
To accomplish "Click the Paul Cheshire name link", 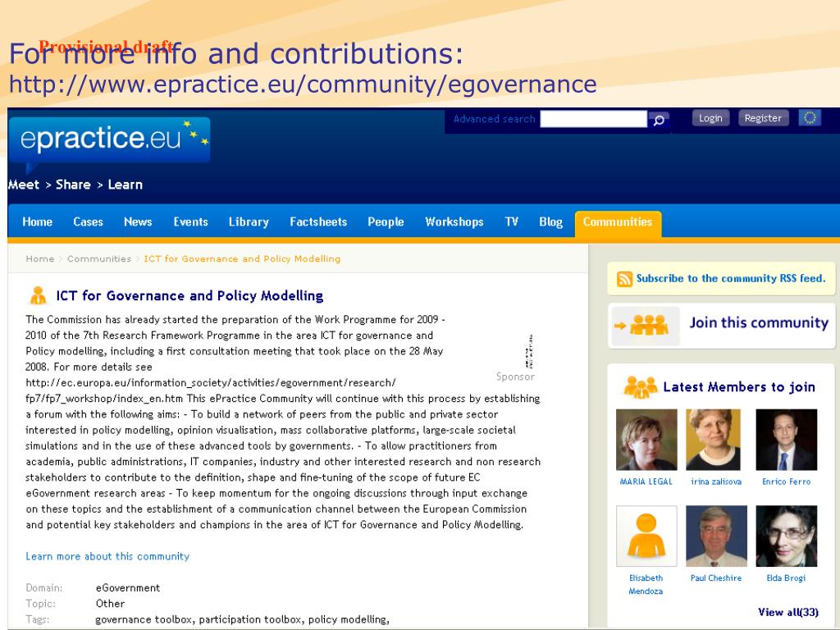I will click(x=716, y=578).
